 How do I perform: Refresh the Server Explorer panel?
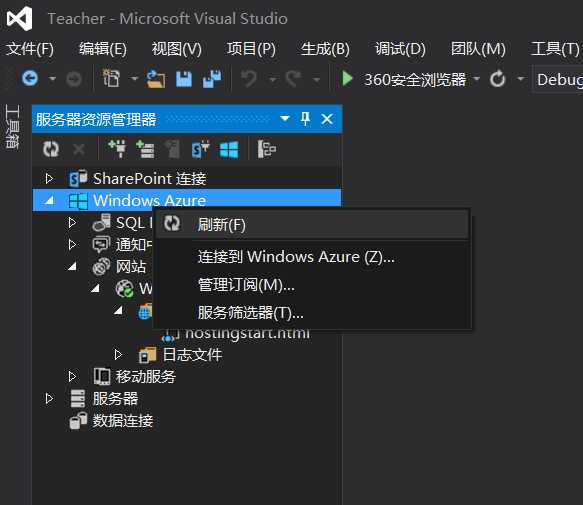51,149
